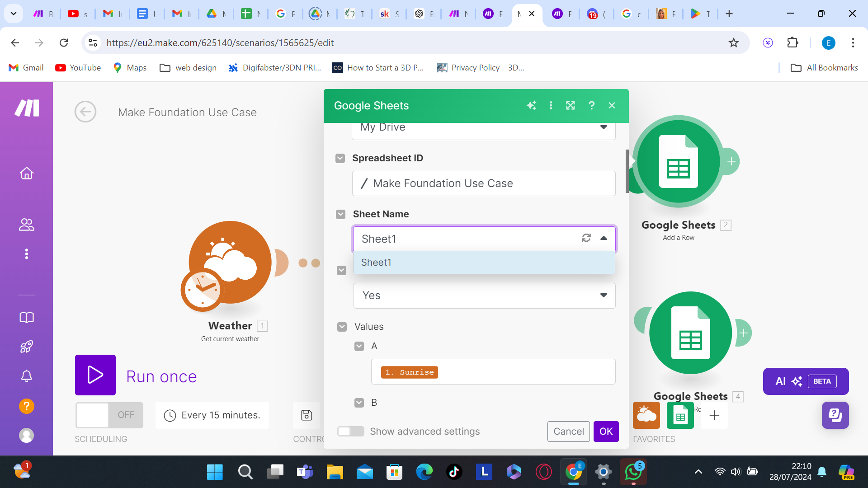The height and width of the screenshot is (488, 868).
Task: Click the OK button
Action: [x=606, y=432]
